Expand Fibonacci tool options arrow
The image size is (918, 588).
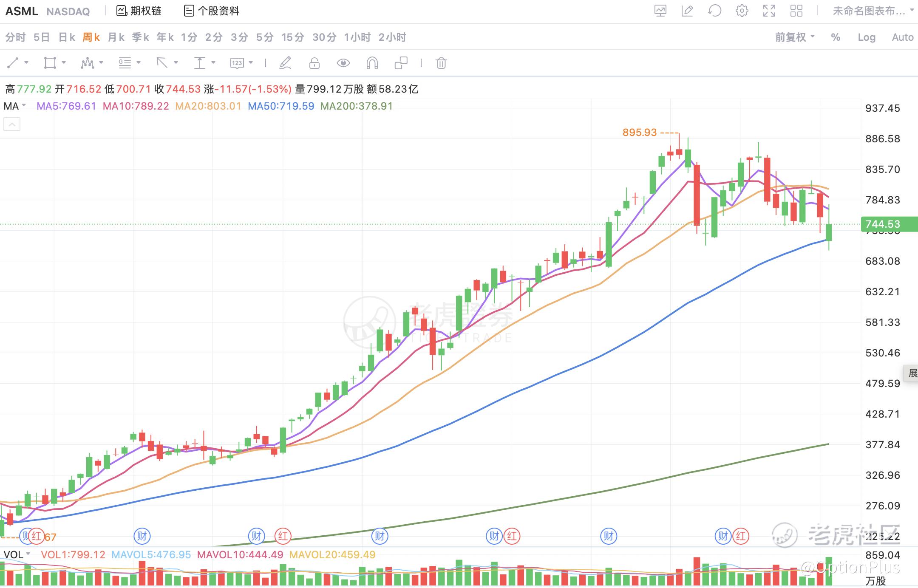tap(139, 63)
